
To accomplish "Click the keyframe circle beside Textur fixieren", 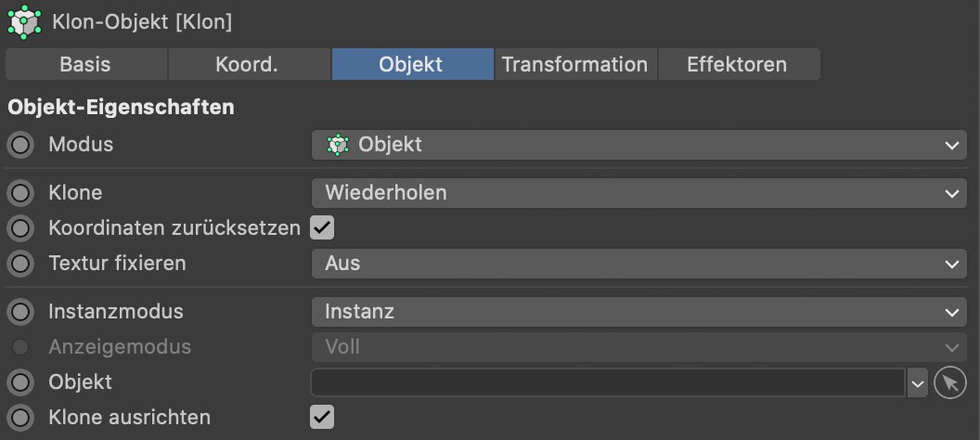I will coord(19,264).
